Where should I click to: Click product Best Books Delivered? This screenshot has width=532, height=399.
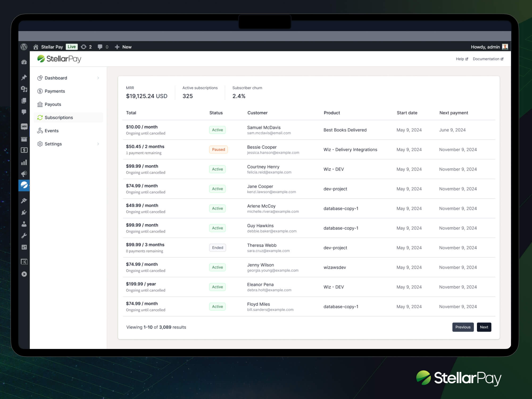click(345, 130)
